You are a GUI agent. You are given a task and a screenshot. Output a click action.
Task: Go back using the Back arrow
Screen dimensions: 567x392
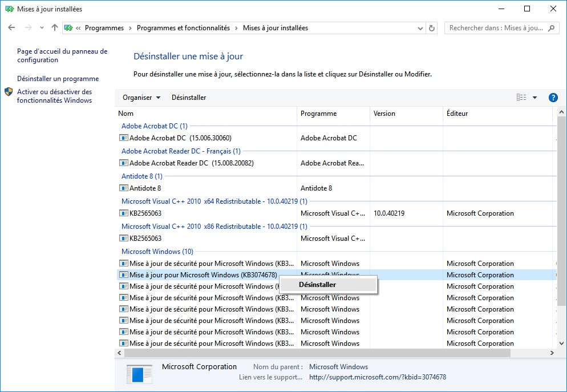[11, 27]
